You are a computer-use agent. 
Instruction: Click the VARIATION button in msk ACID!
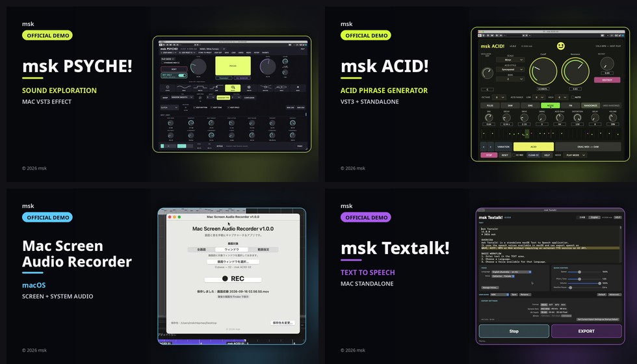click(x=503, y=147)
